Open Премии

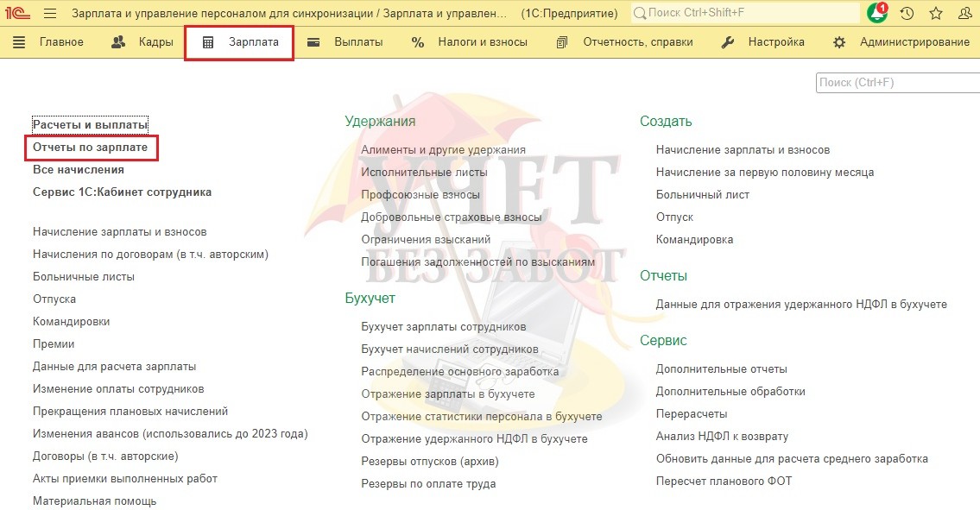point(54,343)
